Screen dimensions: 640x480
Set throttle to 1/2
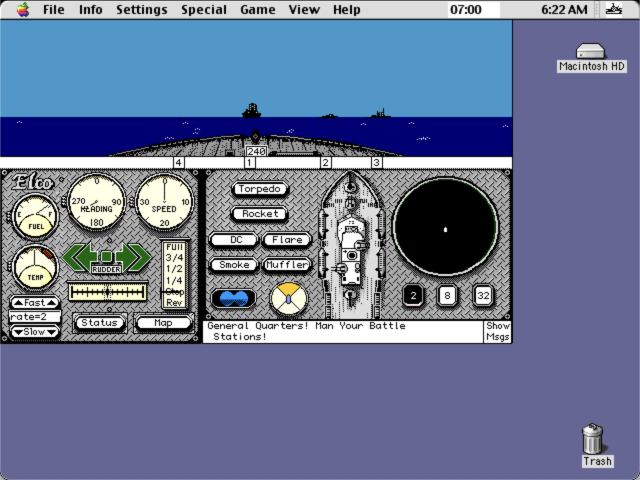pyautogui.click(x=174, y=269)
